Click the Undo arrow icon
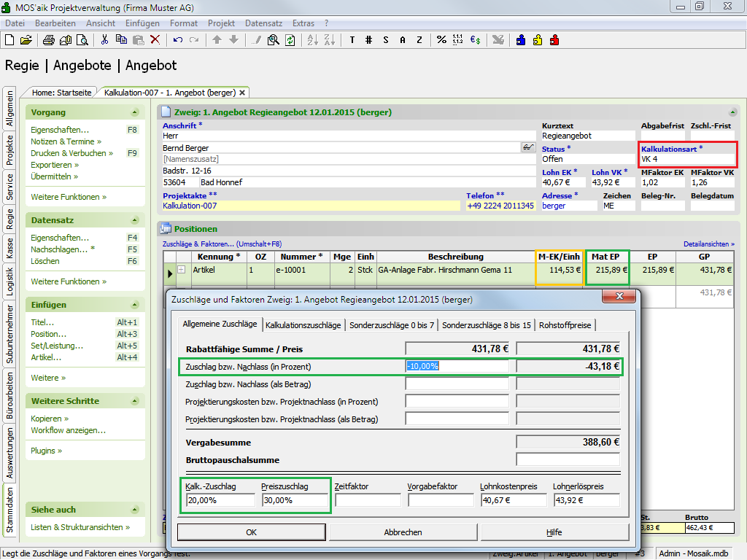The height and width of the screenshot is (560, 747). (177, 40)
